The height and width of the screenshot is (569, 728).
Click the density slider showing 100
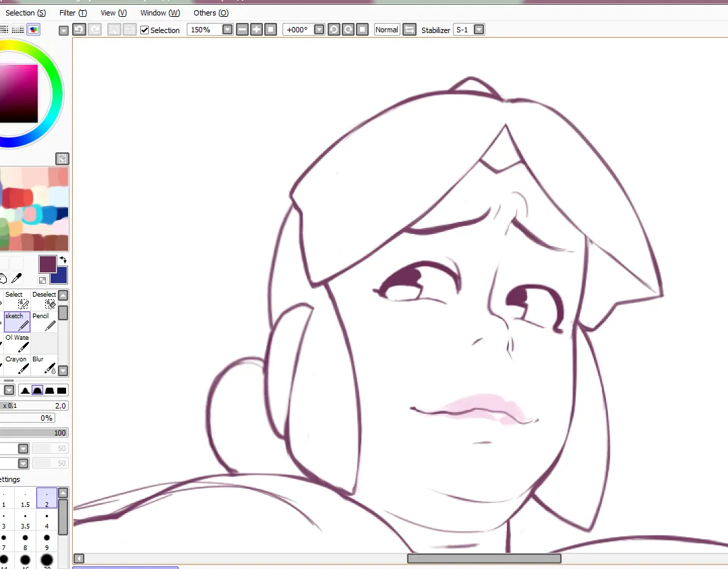coord(34,432)
